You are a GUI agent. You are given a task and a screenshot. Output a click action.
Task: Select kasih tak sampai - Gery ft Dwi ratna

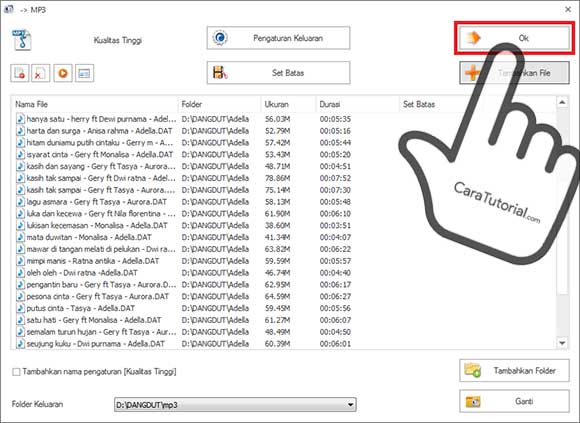pyautogui.click(x=101, y=178)
